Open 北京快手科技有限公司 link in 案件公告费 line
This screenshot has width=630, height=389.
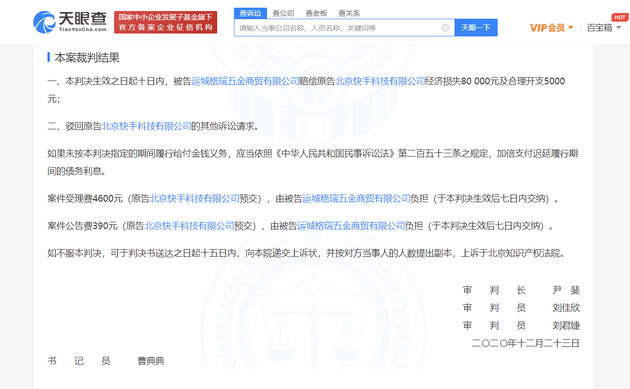(189, 226)
